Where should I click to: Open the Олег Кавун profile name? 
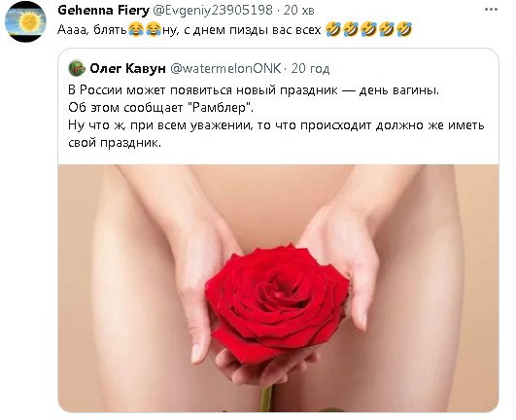click(127, 68)
